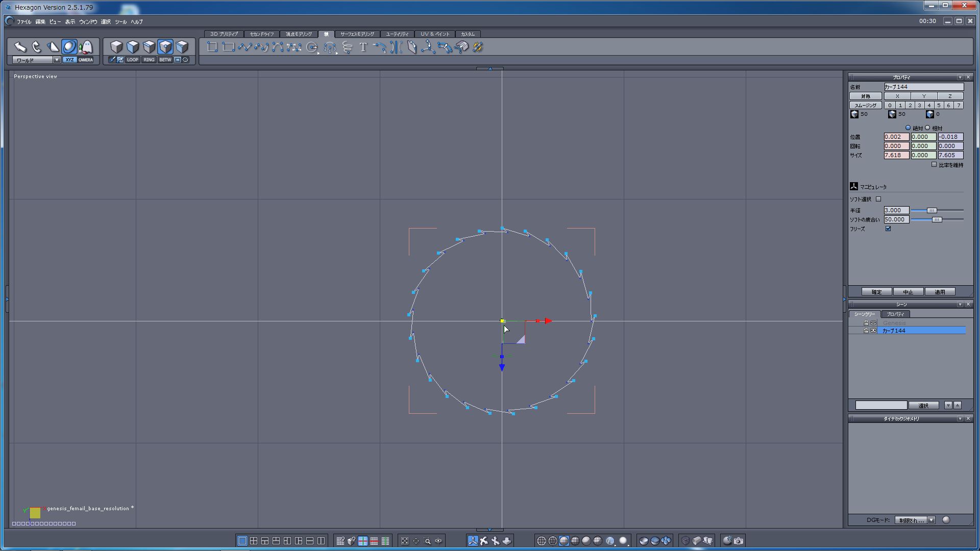Open the ワールド coordinate dropdown
Image resolution: width=980 pixels, height=551 pixels.
[57, 60]
